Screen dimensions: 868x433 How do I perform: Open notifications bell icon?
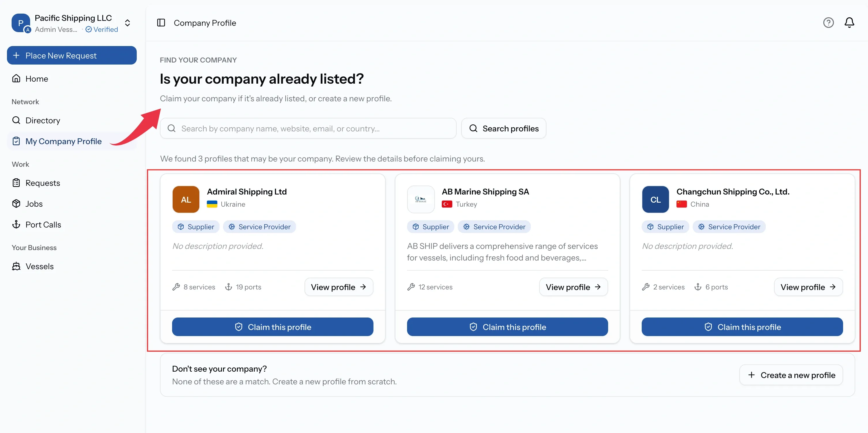click(x=849, y=23)
